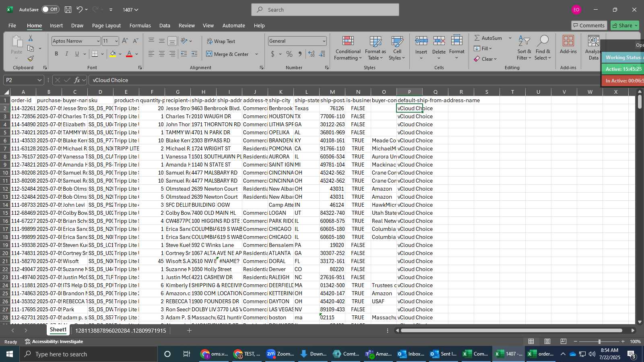644x362 pixels.
Task: Click the Increase Indent icon
Action: coord(194,54)
